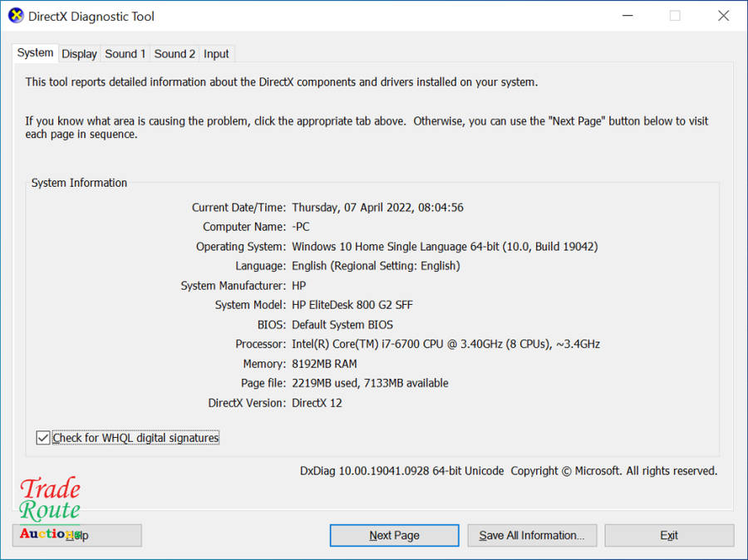
Task: Untick the WHQL digital signatures checkbox
Action: coord(43,438)
